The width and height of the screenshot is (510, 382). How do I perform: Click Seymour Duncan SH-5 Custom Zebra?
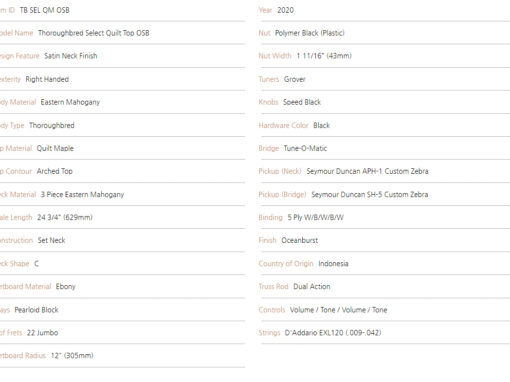(370, 194)
